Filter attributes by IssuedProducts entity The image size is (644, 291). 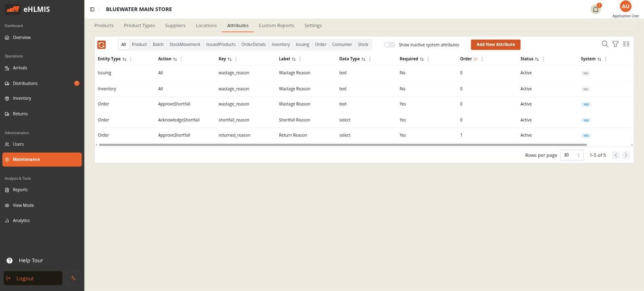[x=221, y=45]
